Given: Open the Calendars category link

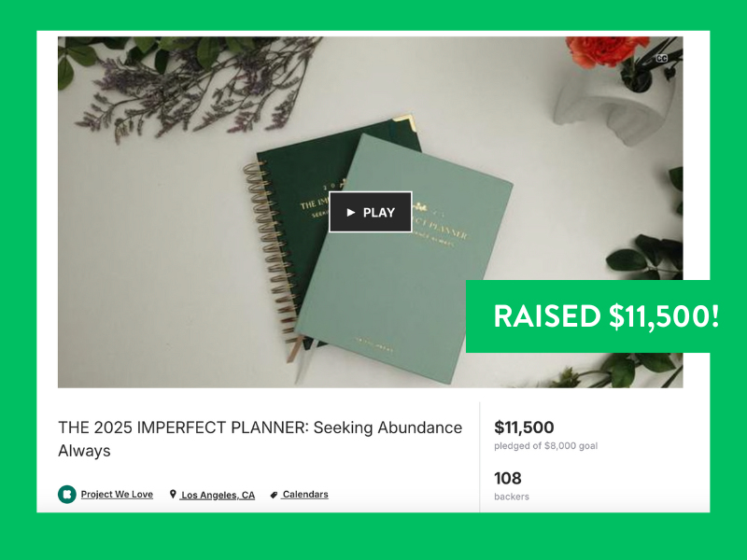Looking at the screenshot, I should click(305, 495).
